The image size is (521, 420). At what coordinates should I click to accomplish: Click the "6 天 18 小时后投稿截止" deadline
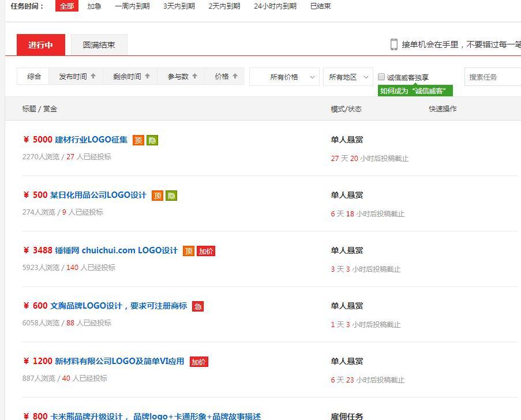[x=368, y=214]
